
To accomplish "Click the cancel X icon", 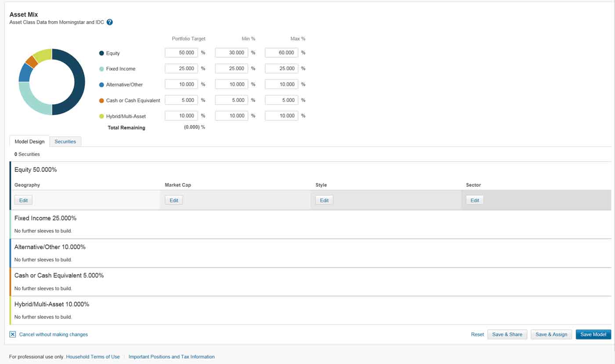I will [13, 335].
